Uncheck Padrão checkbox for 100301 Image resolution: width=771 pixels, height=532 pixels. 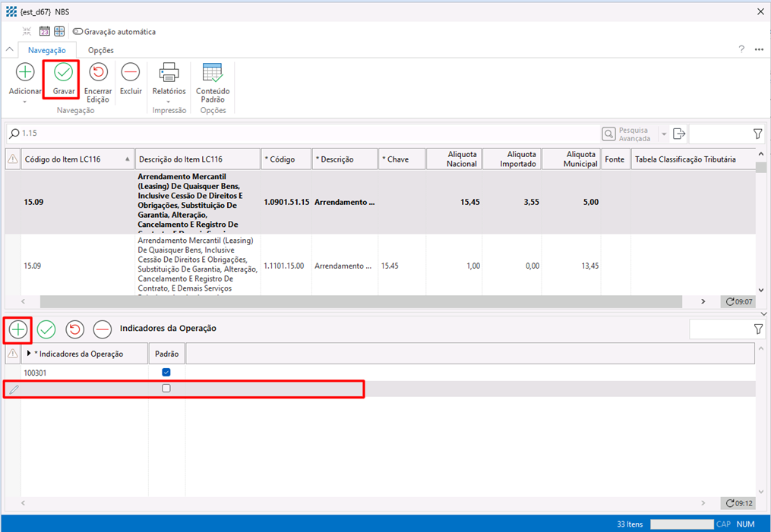[x=166, y=372]
